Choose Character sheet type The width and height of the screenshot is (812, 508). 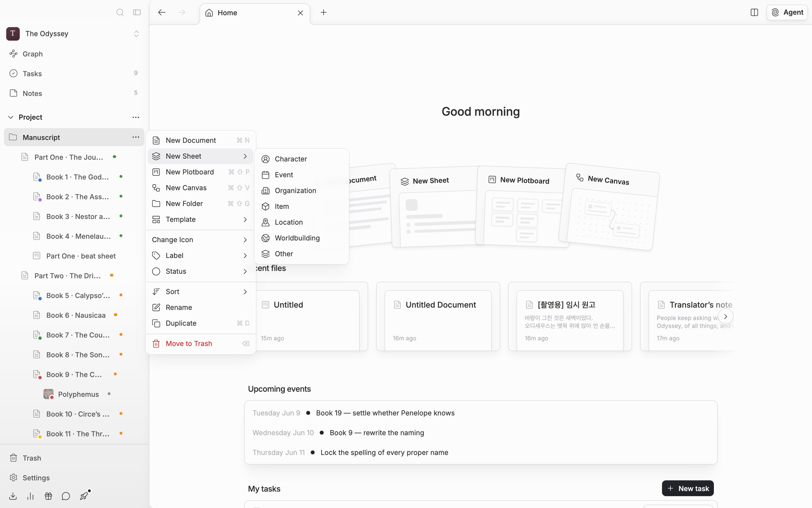click(x=301, y=159)
